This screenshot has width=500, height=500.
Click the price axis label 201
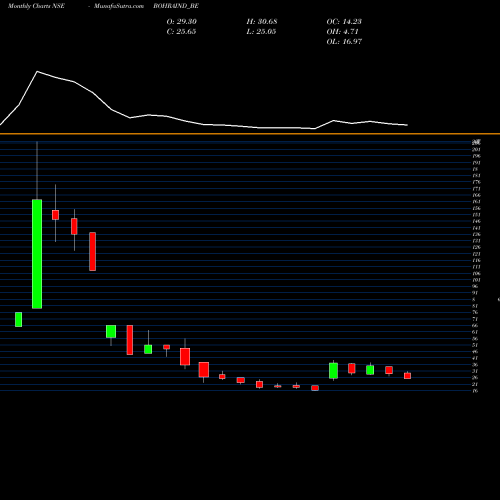[x=476, y=149]
